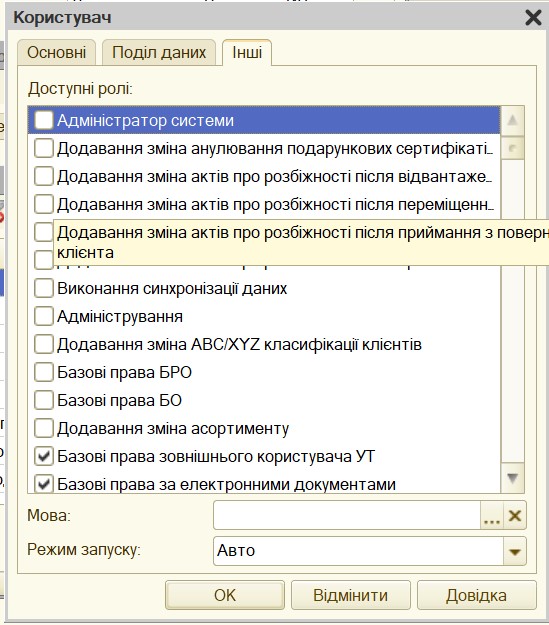Tick the розбіжності після переміщення checkbox

pos(43,204)
